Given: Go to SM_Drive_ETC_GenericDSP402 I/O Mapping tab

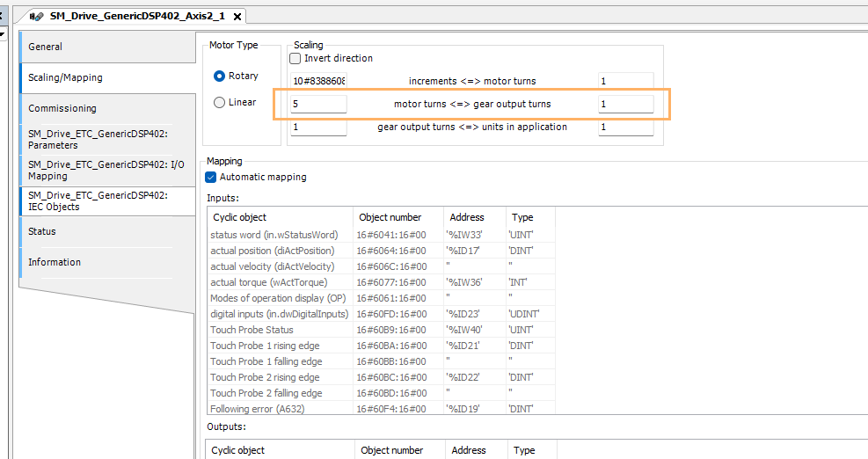Looking at the screenshot, I should 106,170.
